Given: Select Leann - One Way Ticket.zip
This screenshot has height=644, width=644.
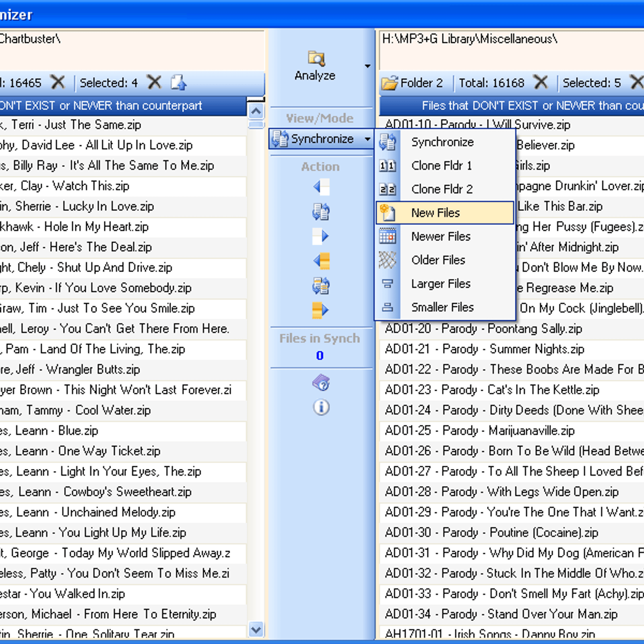Looking at the screenshot, I should coord(123,451).
